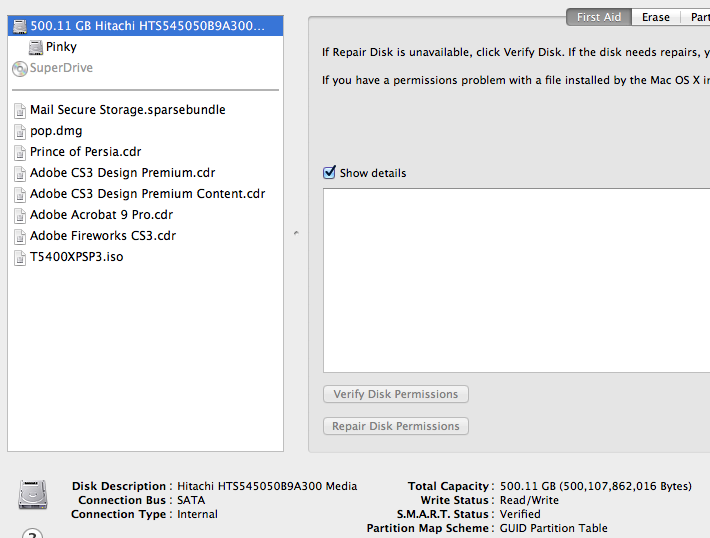Viewport: 710px width, 538px height.
Task: Click the Adobe CS3 Design Premium Content.cdr icon
Action: (x=20, y=194)
